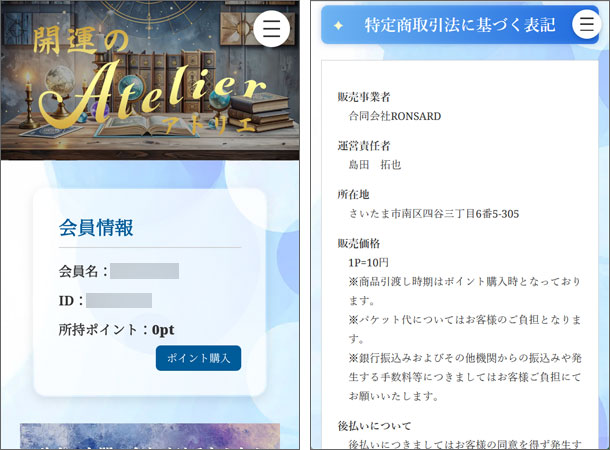
Task: Click the 運営責任者 section label
Action: point(364,146)
